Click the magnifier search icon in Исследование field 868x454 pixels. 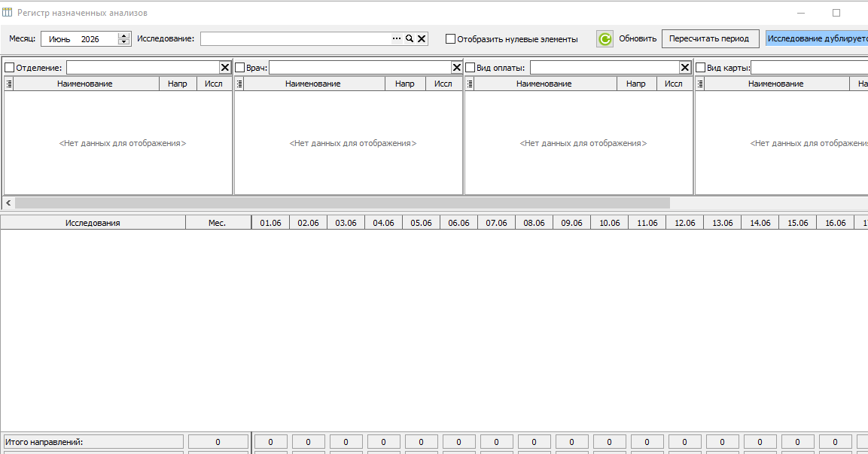click(409, 38)
